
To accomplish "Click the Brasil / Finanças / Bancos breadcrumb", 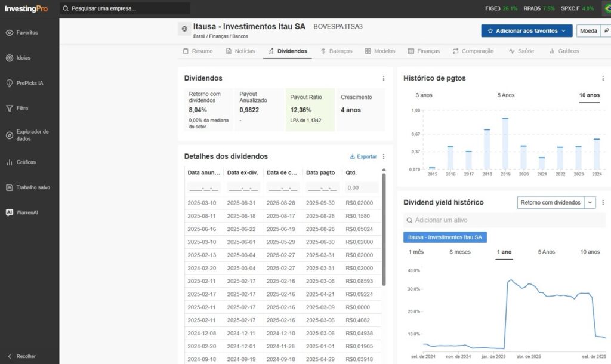I will (221, 36).
